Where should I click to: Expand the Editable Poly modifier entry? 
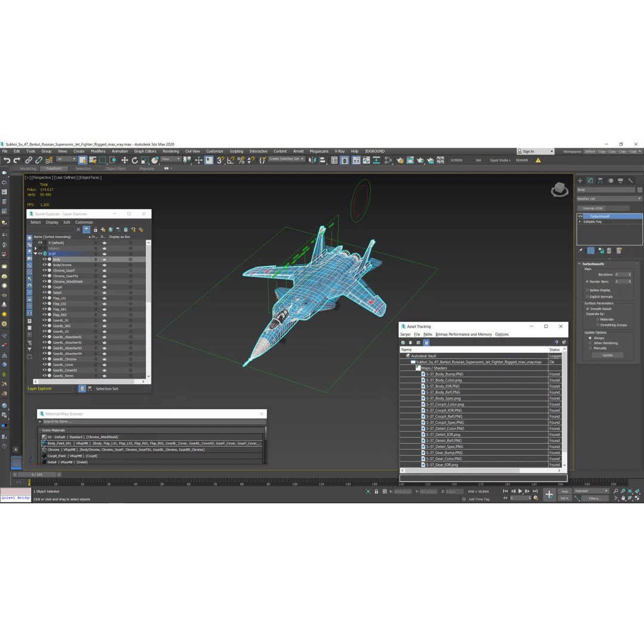580,222
